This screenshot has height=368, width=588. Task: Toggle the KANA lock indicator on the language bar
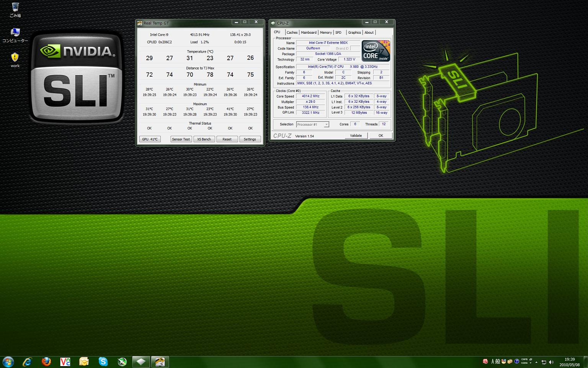[x=524, y=363]
